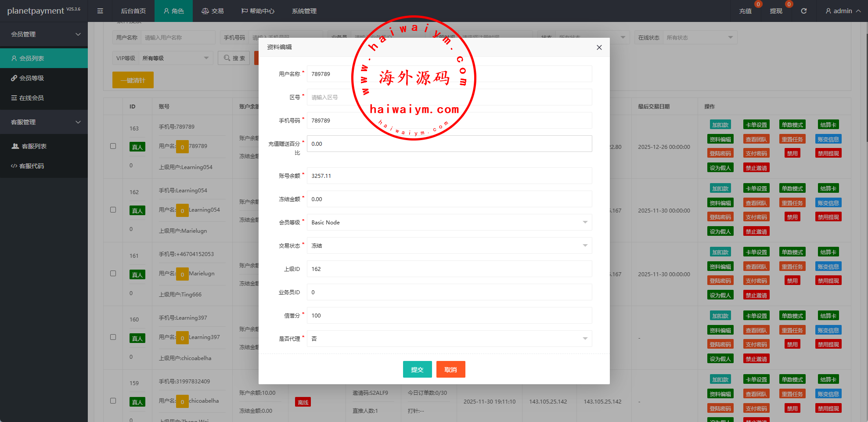Click the refresh icon in top bar
Image resolution: width=868 pixels, height=422 pixels.
pyautogui.click(x=803, y=11)
